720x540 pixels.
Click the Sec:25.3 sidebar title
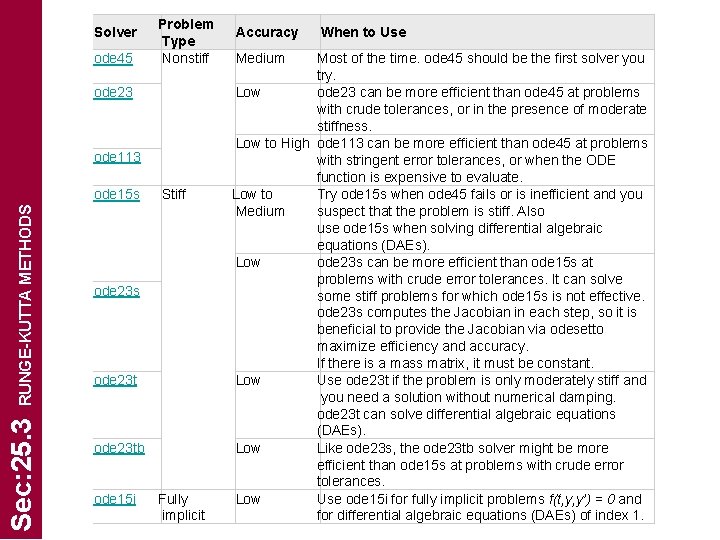(x=22, y=474)
